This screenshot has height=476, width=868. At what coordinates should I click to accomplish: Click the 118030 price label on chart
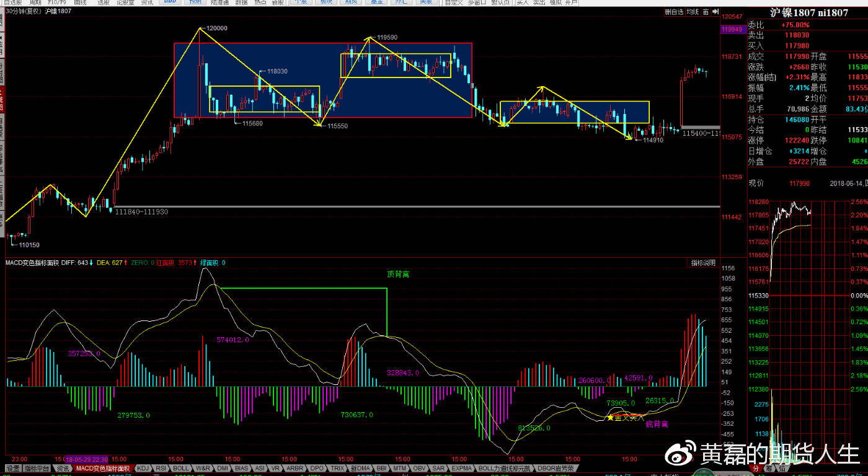(x=277, y=71)
